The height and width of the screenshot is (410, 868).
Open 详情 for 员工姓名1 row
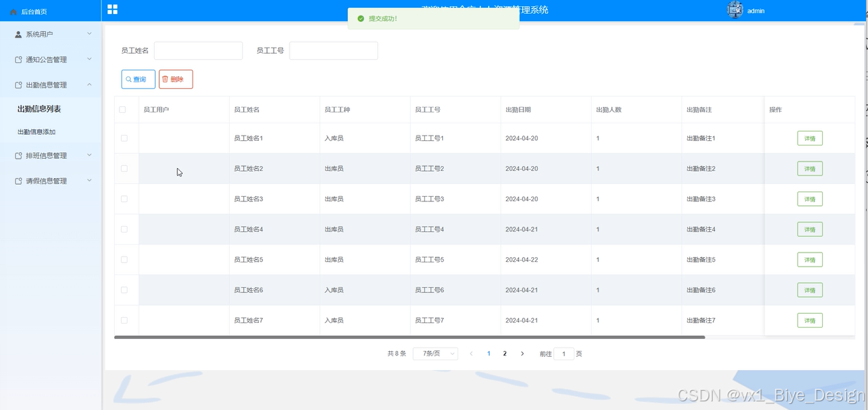[x=810, y=138]
